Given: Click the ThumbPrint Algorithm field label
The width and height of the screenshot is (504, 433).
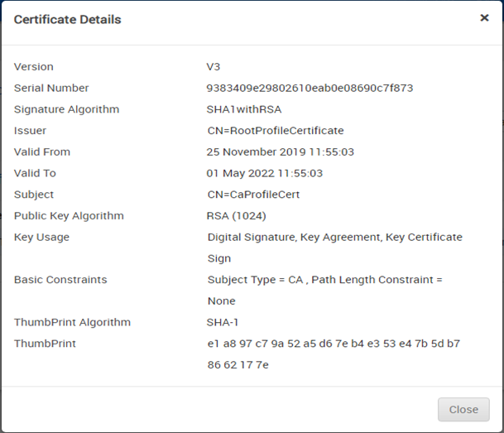Looking at the screenshot, I should (x=72, y=322).
